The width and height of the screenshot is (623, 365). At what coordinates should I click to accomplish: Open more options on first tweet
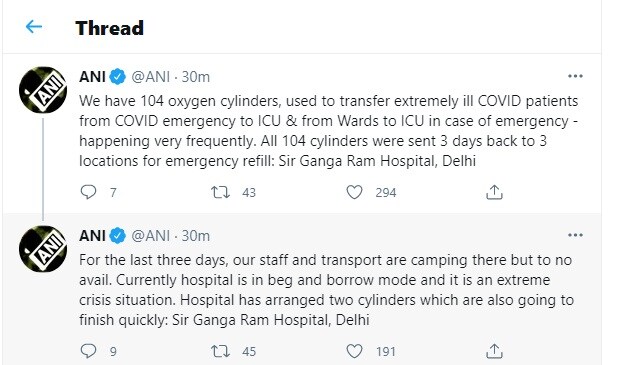[x=575, y=76]
